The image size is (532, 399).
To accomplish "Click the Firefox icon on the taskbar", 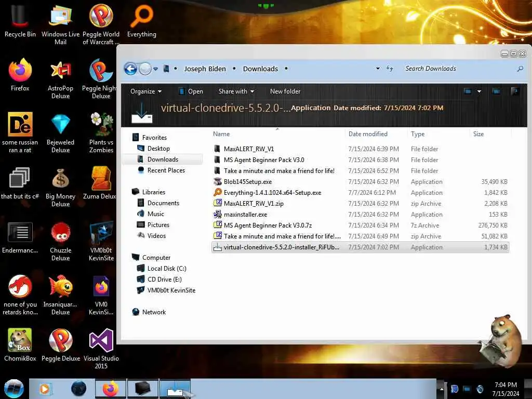I will tap(110, 389).
